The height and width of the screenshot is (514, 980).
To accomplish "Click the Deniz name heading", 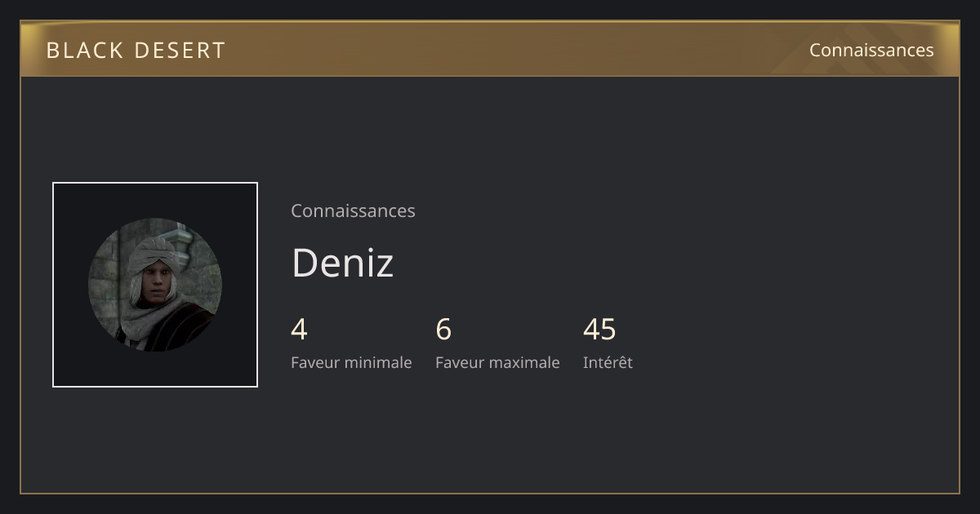I will coord(342,263).
